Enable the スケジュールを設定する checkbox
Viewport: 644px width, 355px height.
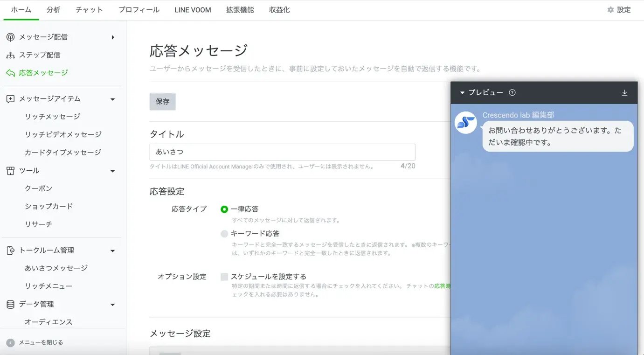(224, 277)
